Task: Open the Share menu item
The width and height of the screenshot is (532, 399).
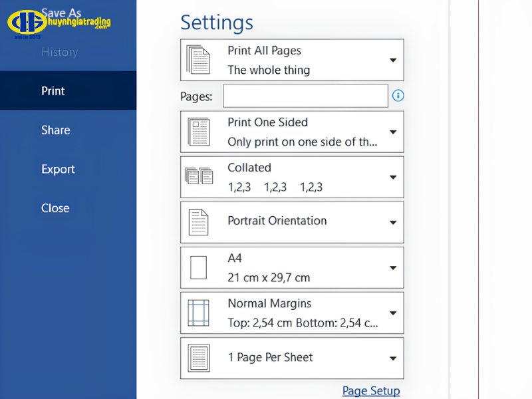Action: (55, 130)
